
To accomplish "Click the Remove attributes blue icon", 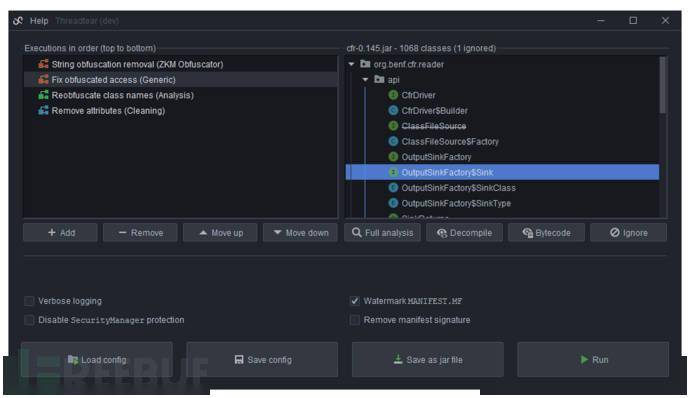I will [x=43, y=111].
